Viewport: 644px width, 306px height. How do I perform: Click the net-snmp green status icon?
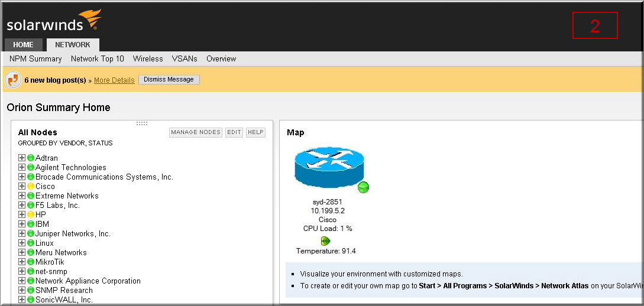click(x=31, y=271)
